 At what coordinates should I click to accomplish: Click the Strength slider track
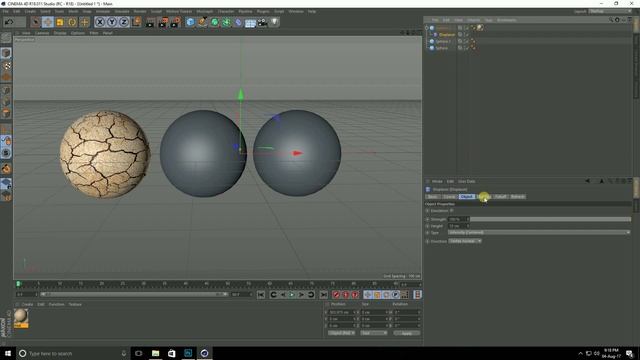click(550, 219)
